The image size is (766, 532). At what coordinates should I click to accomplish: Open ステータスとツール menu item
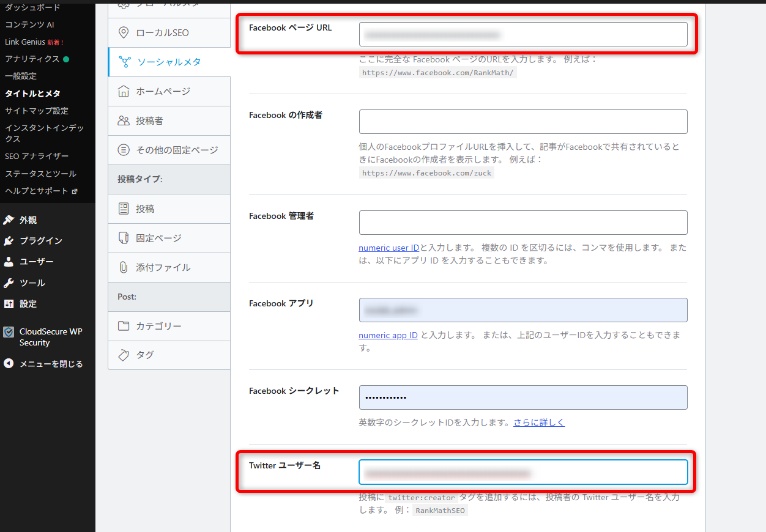40,174
